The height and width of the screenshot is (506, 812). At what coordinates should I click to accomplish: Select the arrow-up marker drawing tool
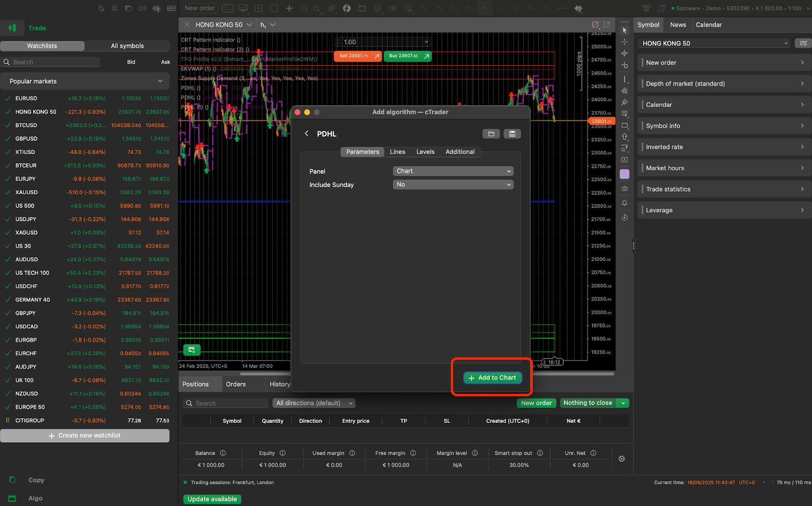(625, 137)
